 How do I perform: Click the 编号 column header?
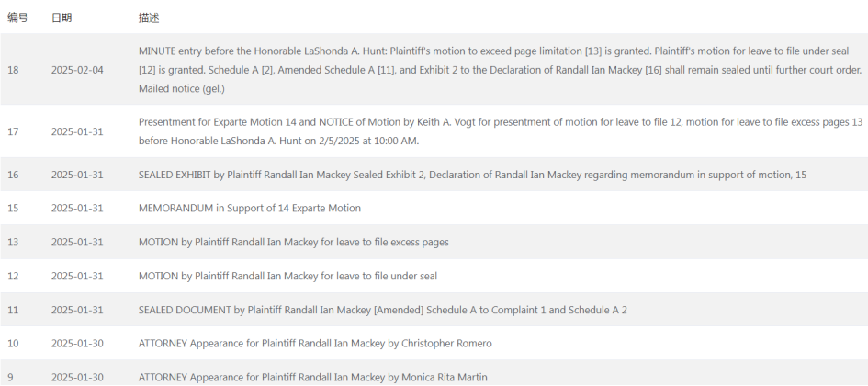point(17,17)
